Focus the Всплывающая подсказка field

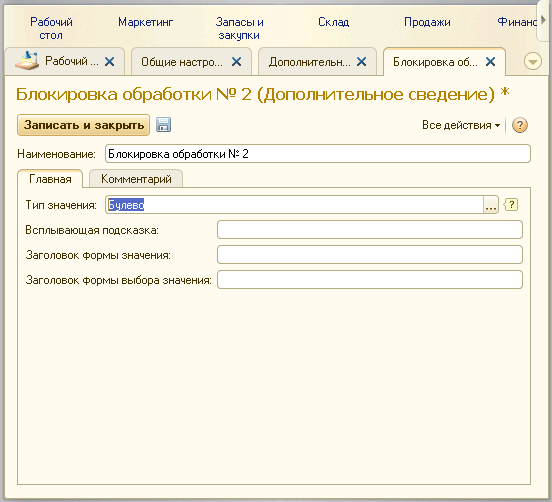pyautogui.click(x=370, y=230)
